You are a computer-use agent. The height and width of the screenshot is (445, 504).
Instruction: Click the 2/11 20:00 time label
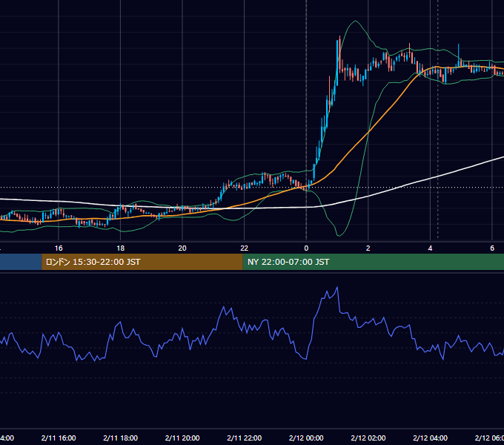[182, 438]
